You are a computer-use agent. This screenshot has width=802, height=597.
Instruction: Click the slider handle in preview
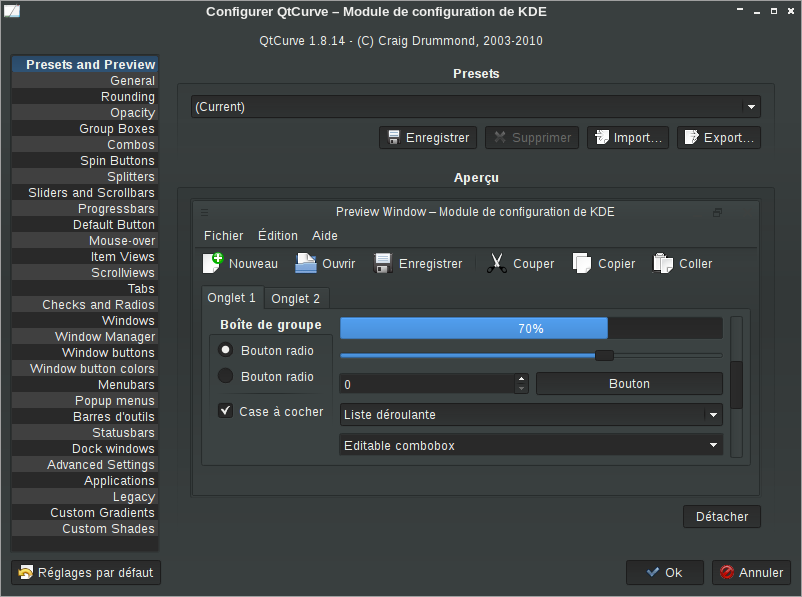pyautogui.click(x=604, y=356)
